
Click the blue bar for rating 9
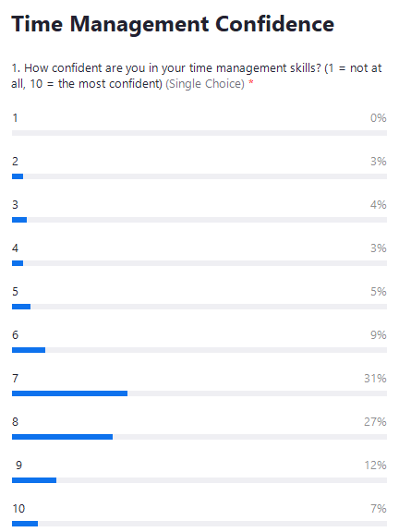[34, 480]
